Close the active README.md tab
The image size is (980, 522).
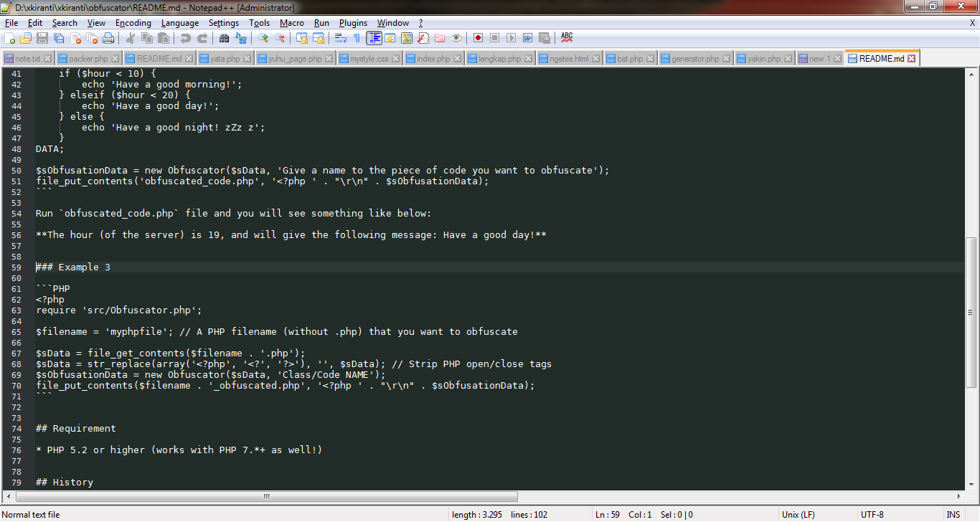[x=912, y=59]
